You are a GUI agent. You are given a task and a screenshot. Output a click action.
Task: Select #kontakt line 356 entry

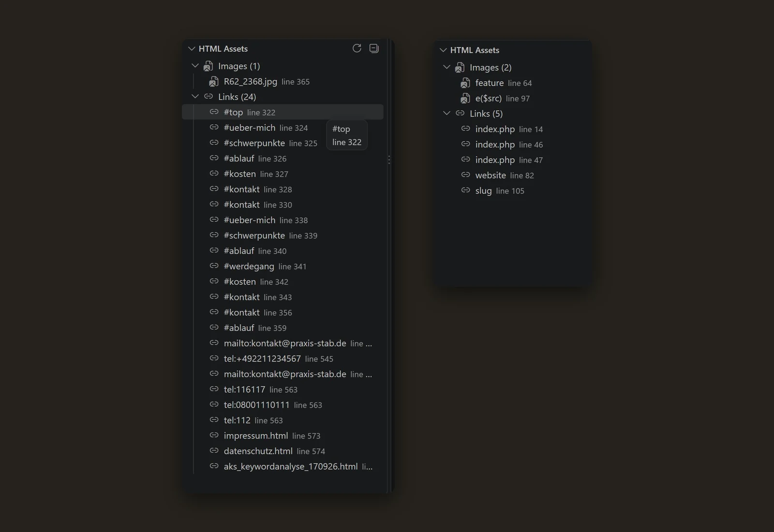coord(283,312)
